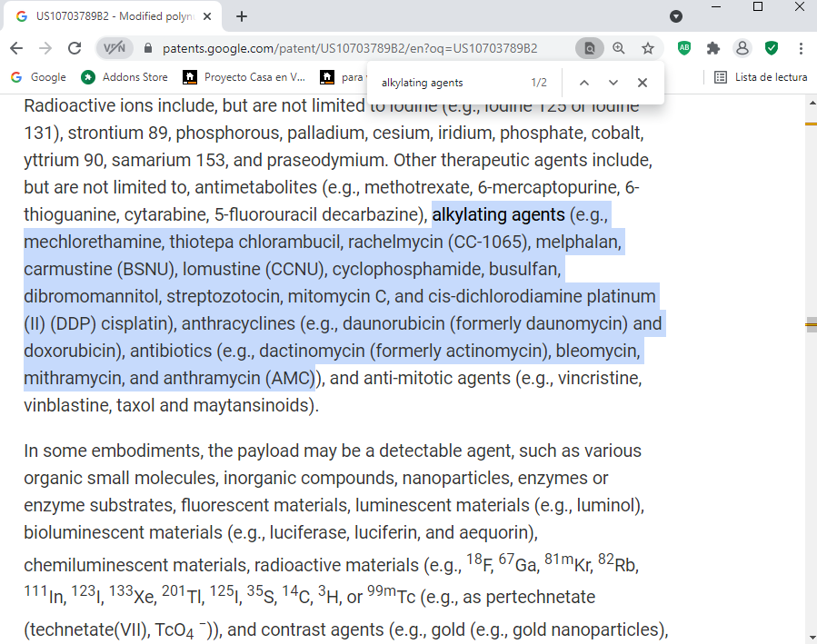This screenshot has width=817, height=644.
Task: Open the Addons Store bookmark
Action: pyautogui.click(x=125, y=77)
